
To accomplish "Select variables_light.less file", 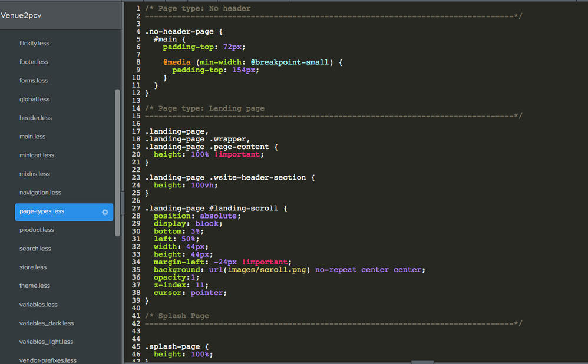I will pos(47,342).
